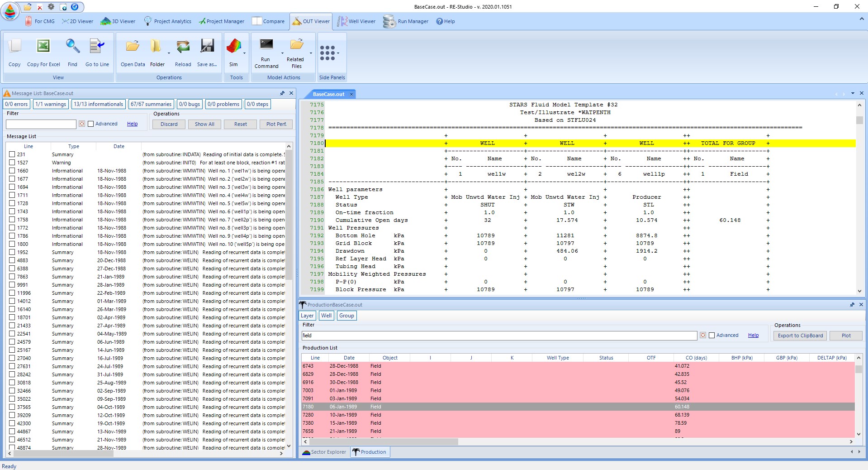Toggle the 13/13 informationals filter

[x=98, y=104]
